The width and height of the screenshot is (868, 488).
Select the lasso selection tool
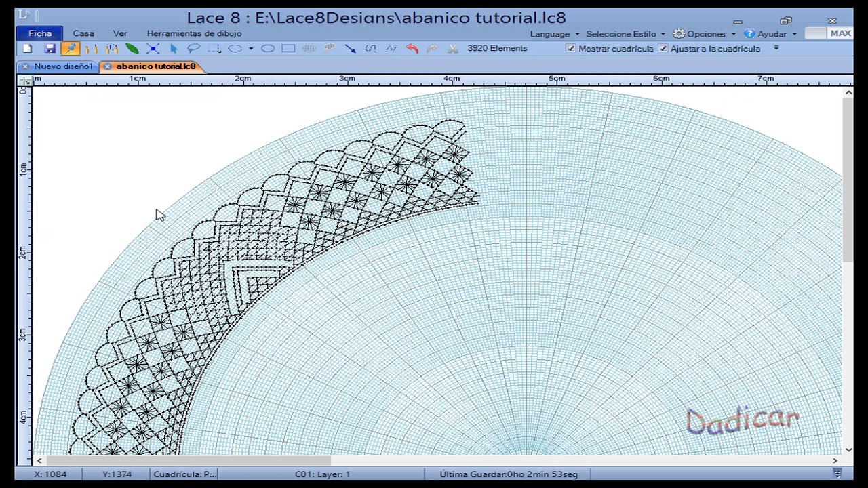pyautogui.click(x=194, y=49)
